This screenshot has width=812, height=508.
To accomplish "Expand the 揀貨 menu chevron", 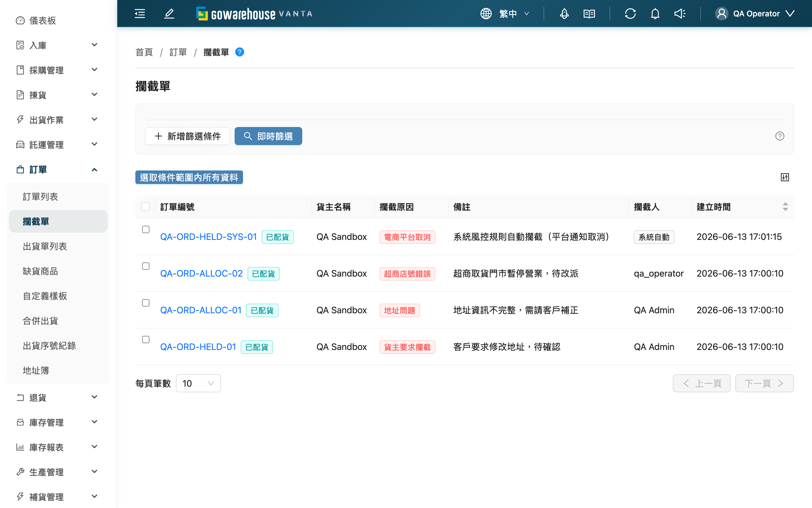I will pos(95,95).
